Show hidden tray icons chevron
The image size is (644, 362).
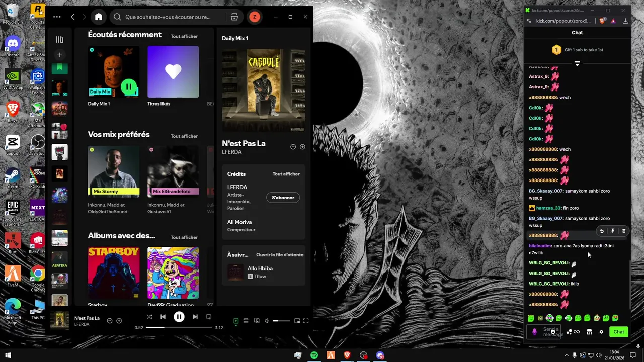pos(566,355)
